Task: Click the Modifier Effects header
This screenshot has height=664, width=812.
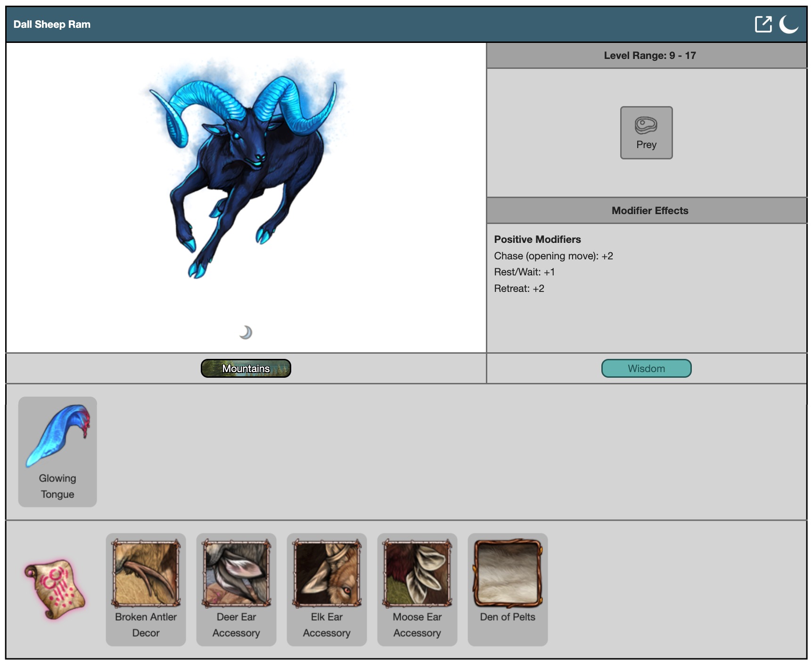Action: coord(649,211)
